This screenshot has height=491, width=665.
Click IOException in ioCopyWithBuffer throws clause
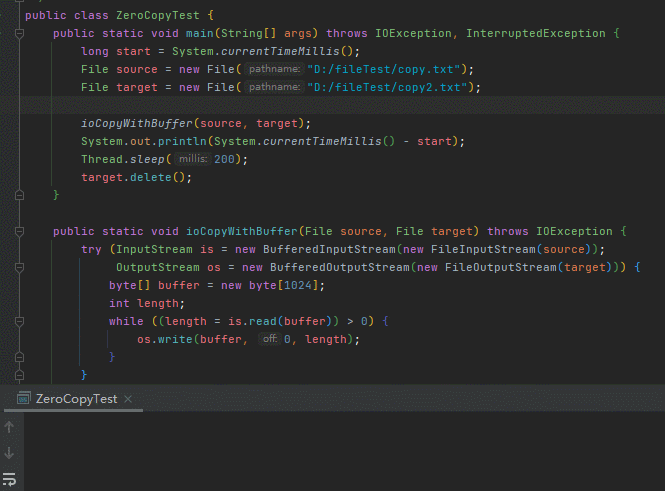point(574,231)
